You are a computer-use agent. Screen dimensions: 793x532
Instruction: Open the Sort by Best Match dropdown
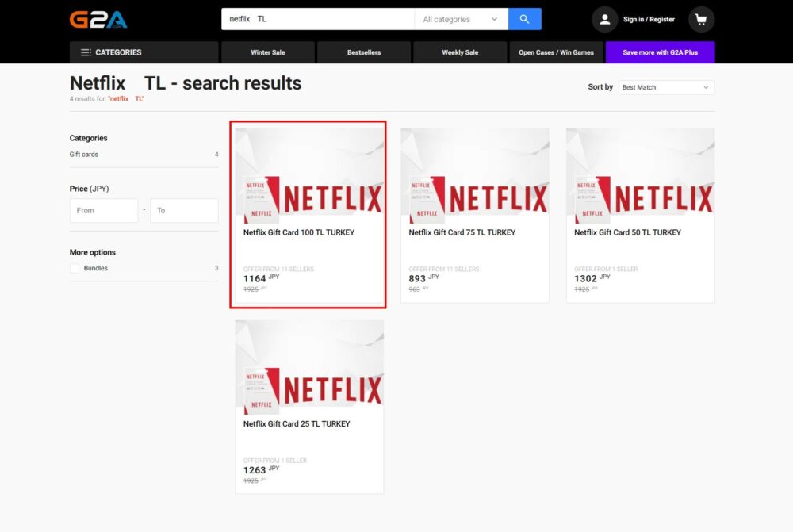pyautogui.click(x=666, y=87)
